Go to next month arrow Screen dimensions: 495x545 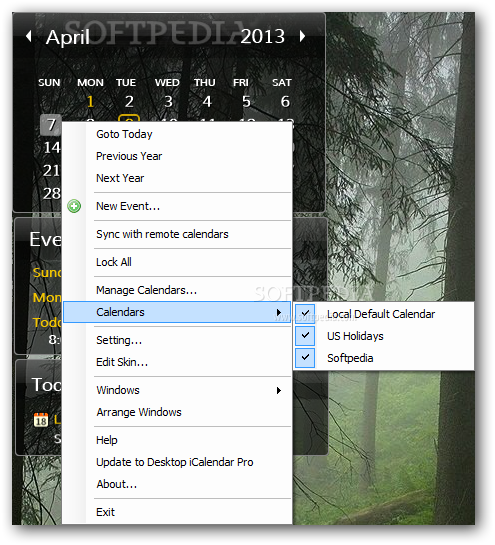[x=302, y=36]
